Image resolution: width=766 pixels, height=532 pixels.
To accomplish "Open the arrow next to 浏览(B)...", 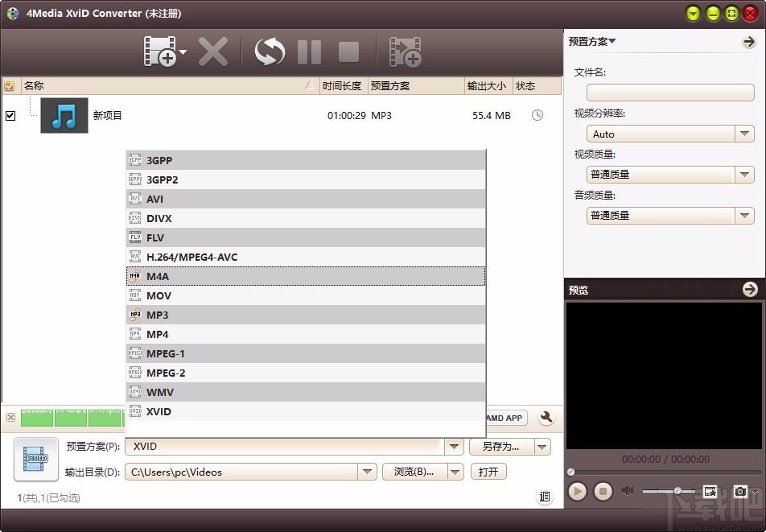I will (455, 472).
